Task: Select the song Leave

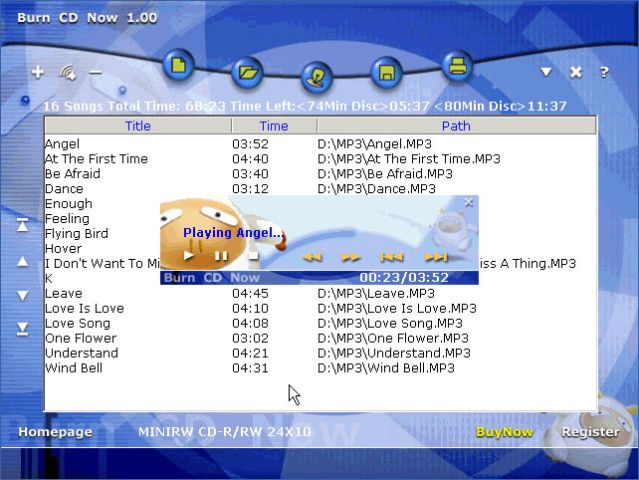Action: [64, 294]
